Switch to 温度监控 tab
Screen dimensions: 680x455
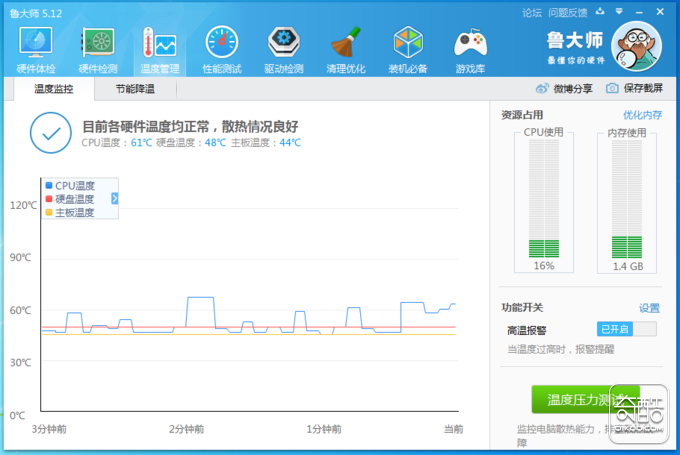coord(54,89)
